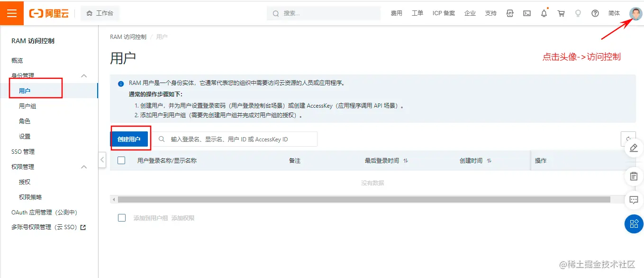The width and height of the screenshot is (644, 278).
Task: Click the lightbulb icon in top bar
Action: pos(578,13)
